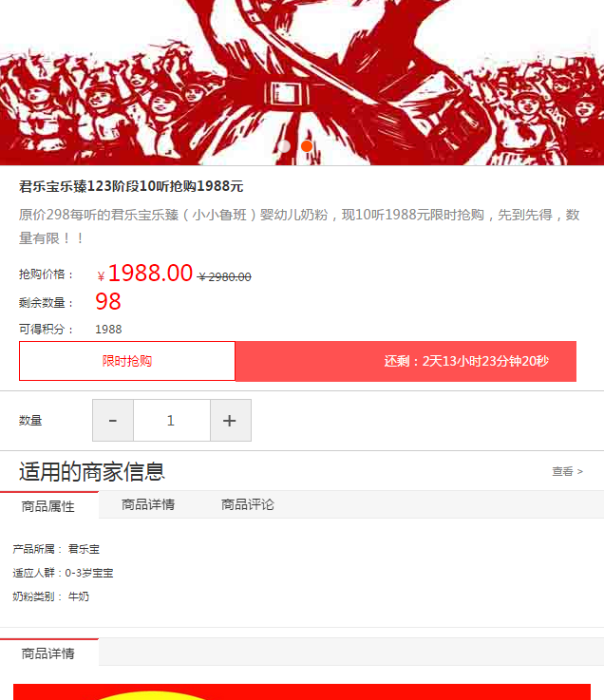Click the quantity input field showing 1
604x700 pixels.
(172, 420)
